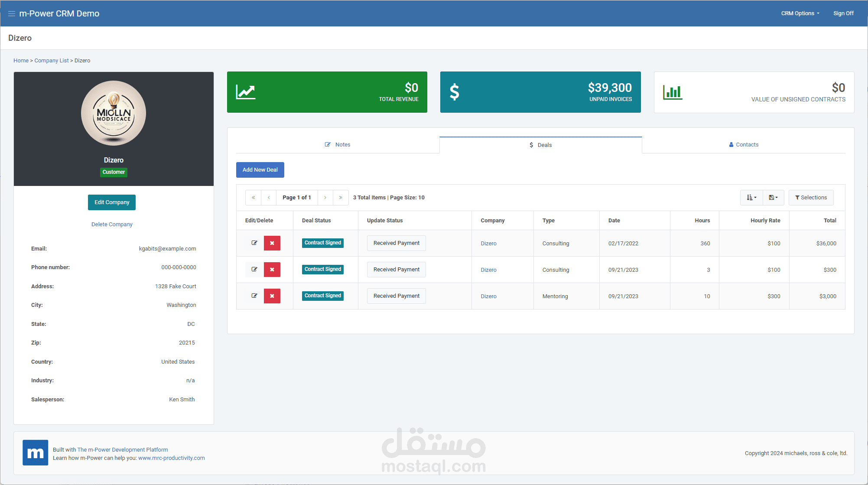Image resolution: width=868 pixels, height=485 pixels.
Task: Click the Add New Deal button
Action: (x=260, y=170)
